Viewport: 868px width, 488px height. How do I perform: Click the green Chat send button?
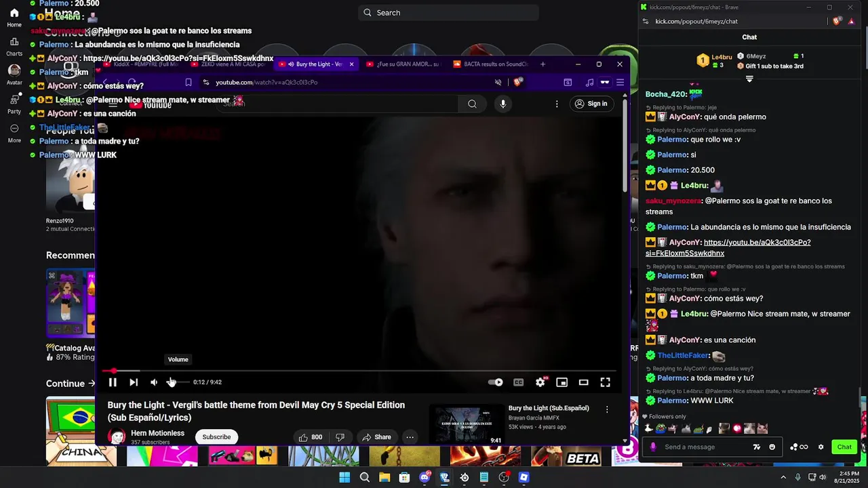(x=844, y=447)
